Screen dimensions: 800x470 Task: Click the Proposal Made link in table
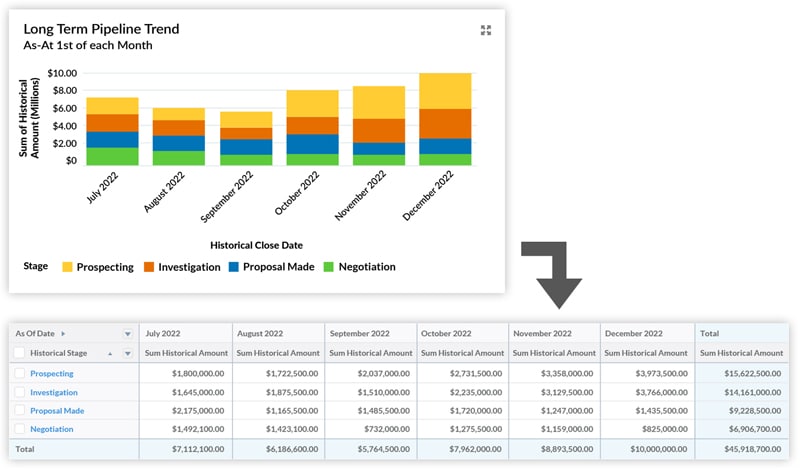[57, 410]
